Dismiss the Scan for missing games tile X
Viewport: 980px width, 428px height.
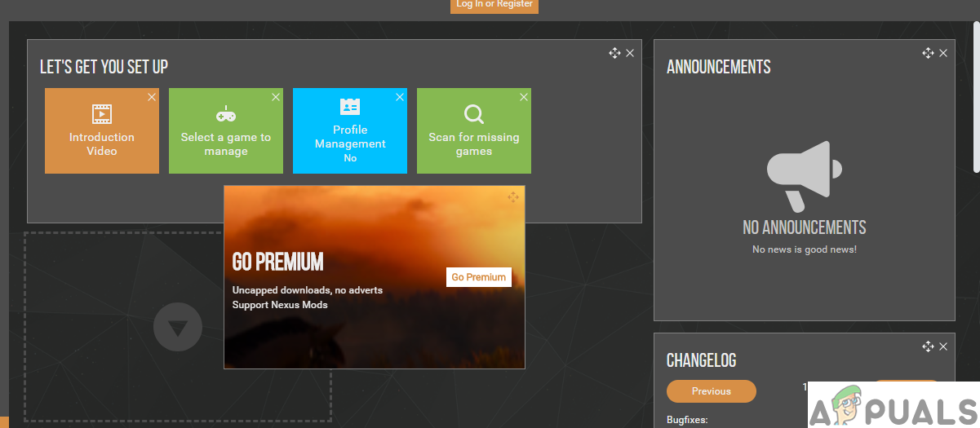point(524,97)
